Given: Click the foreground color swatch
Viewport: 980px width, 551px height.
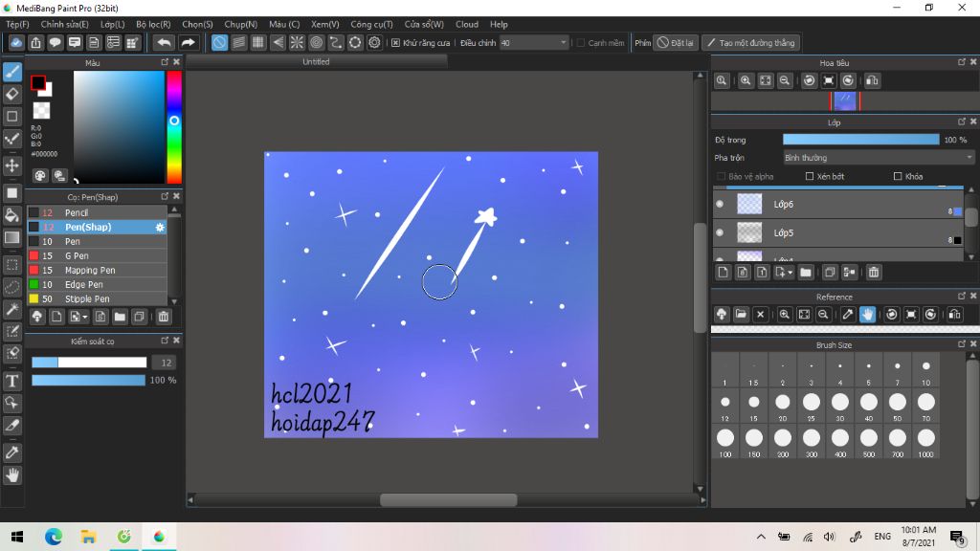Looking at the screenshot, I should 37,82.
